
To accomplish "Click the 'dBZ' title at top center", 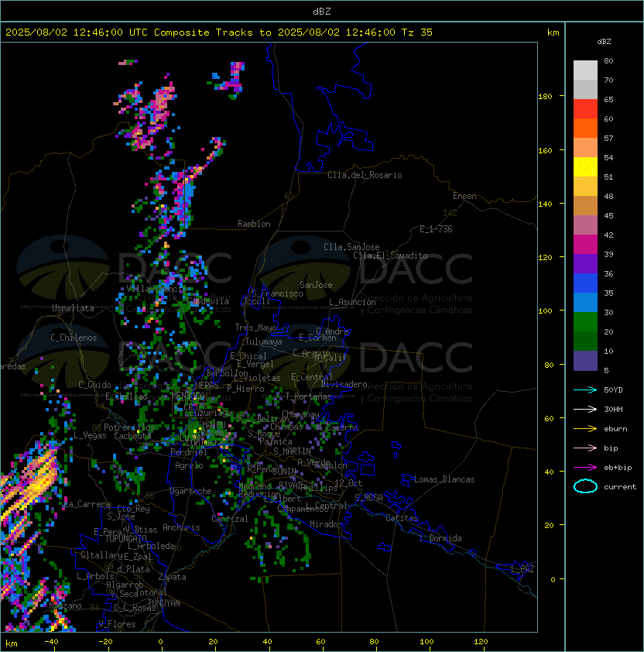I will click(x=322, y=12).
